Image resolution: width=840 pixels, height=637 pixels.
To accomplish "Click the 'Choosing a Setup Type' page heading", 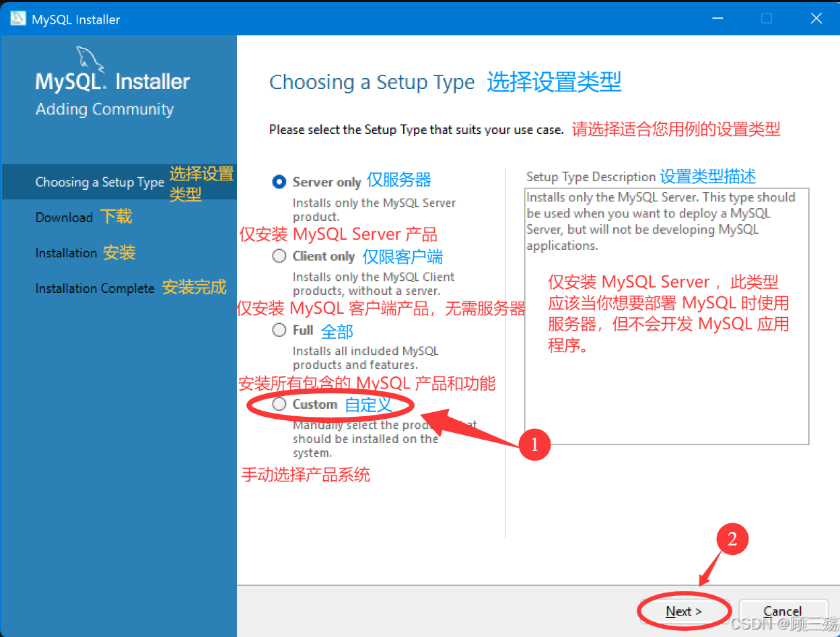I will tap(372, 82).
